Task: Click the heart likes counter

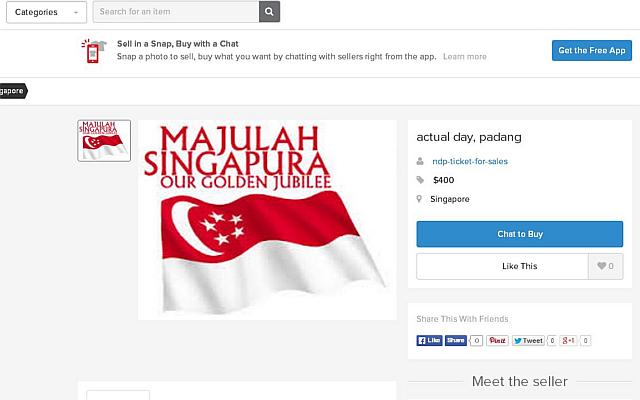Action: pos(605,266)
